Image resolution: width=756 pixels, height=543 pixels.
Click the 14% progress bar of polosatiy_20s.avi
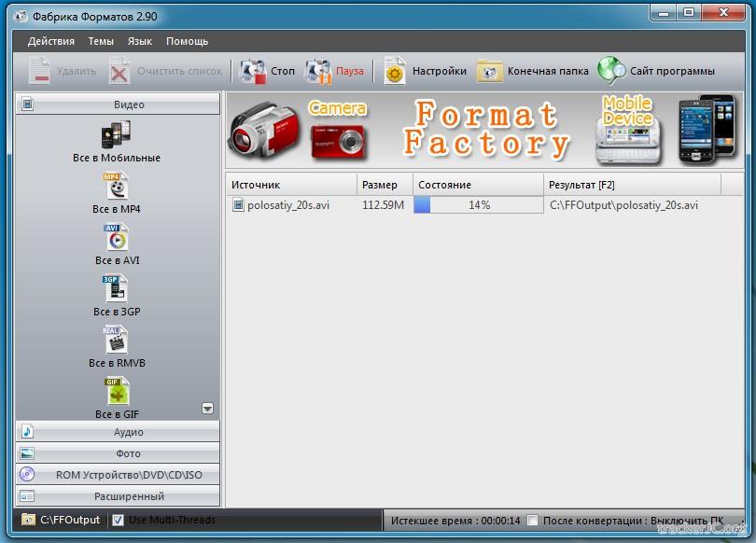[478, 205]
